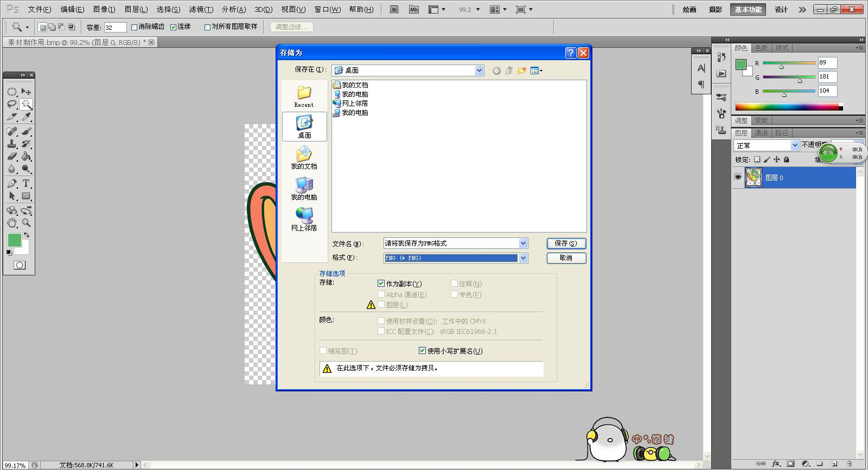
Task: Select the Zoom tool in the toolbox
Action: tap(26, 222)
